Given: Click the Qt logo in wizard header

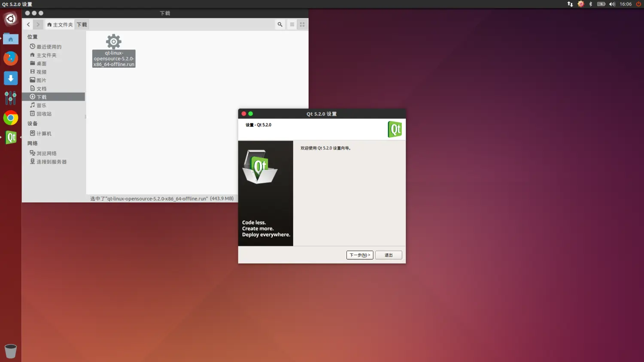Looking at the screenshot, I should pos(395,129).
